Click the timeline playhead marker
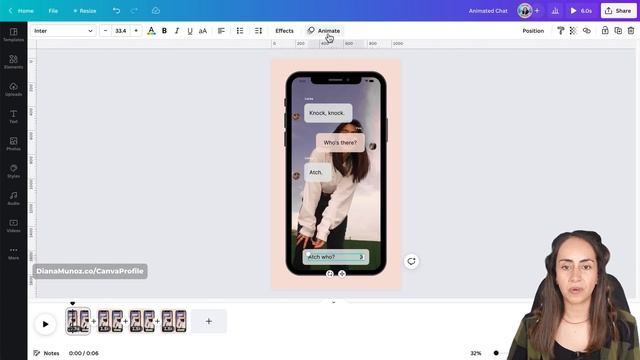 click(x=73, y=303)
